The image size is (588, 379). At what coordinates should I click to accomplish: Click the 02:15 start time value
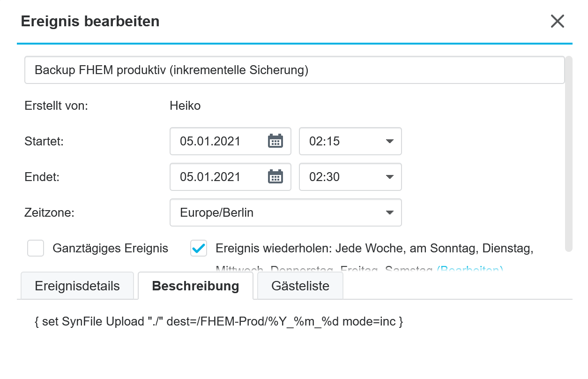point(324,141)
